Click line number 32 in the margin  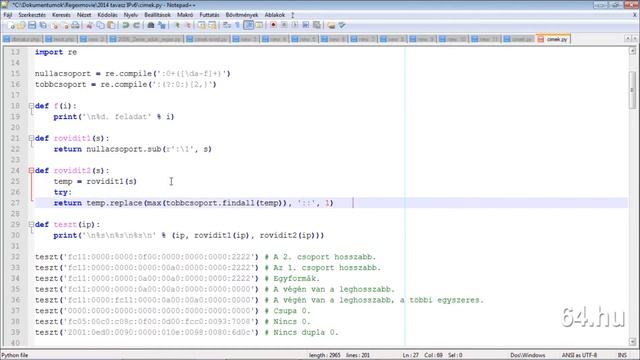coord(15,257)
